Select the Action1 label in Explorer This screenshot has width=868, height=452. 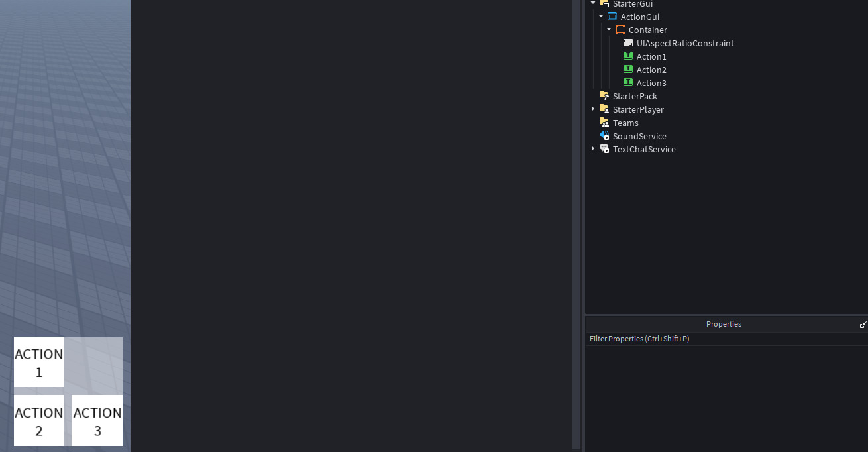(x=651, y=56)
